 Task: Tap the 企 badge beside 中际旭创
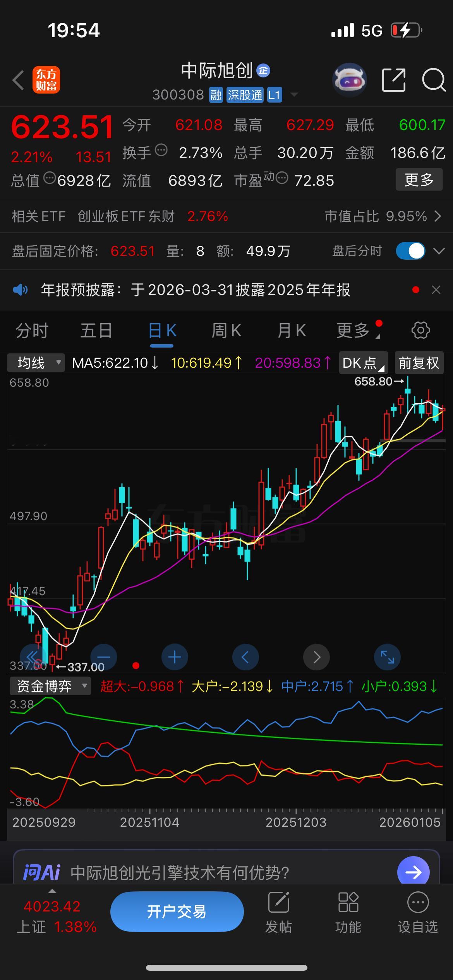(x=263, y=70)
